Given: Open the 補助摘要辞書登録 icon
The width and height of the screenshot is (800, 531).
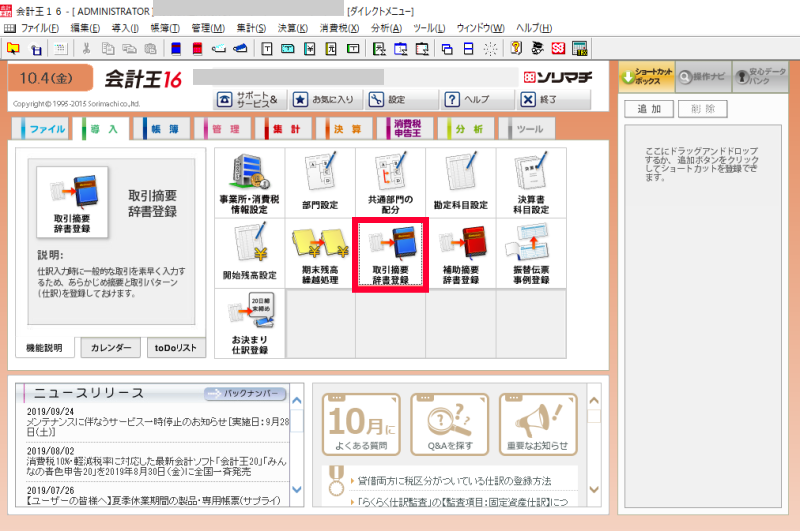Looking at the screenshot, I should (460, 252).
